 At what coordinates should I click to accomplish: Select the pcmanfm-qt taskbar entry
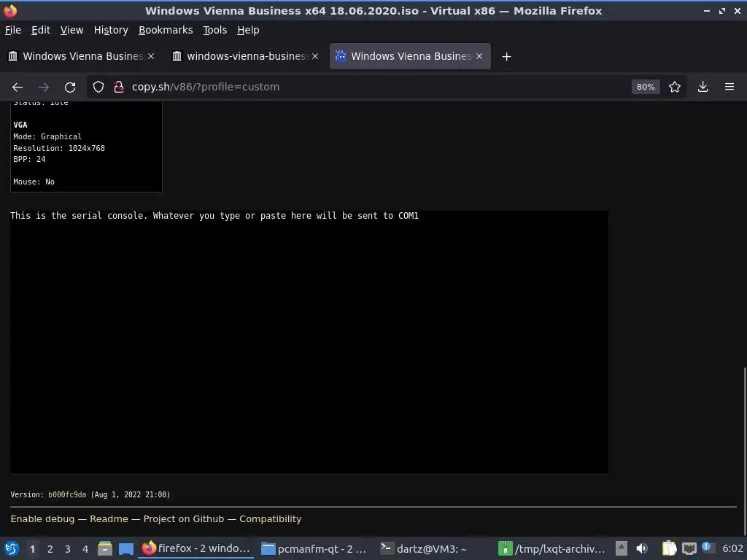[x=314, y=549]
